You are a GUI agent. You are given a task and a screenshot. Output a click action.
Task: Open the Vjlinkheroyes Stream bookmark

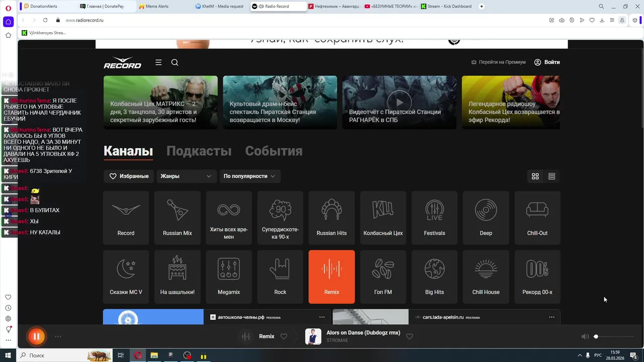[x=44, y=33]
